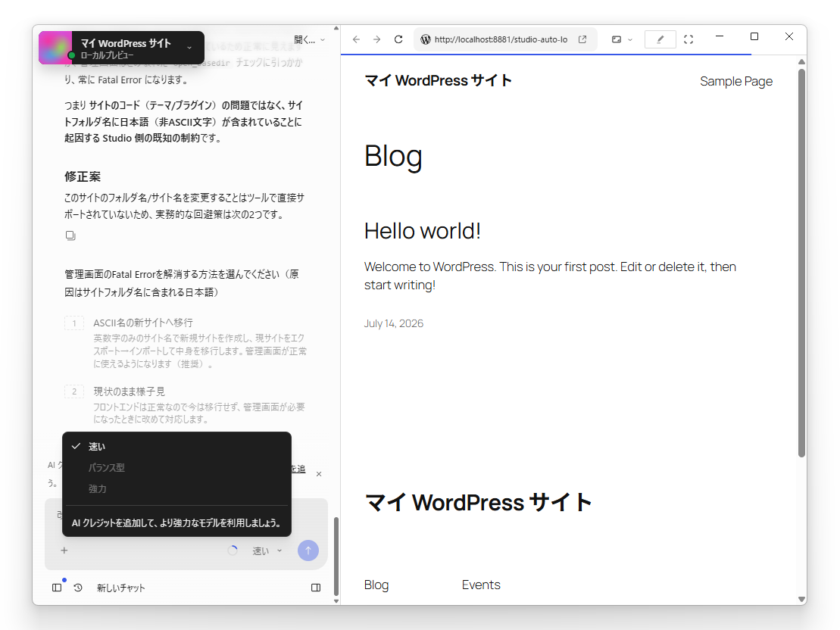Reload the preview page

[x=398, y=39]
